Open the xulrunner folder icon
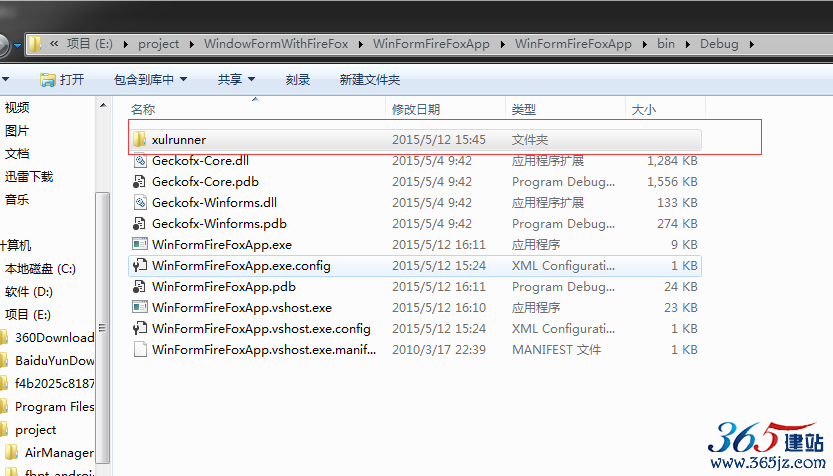833x476 pixels. coord(140,139)
